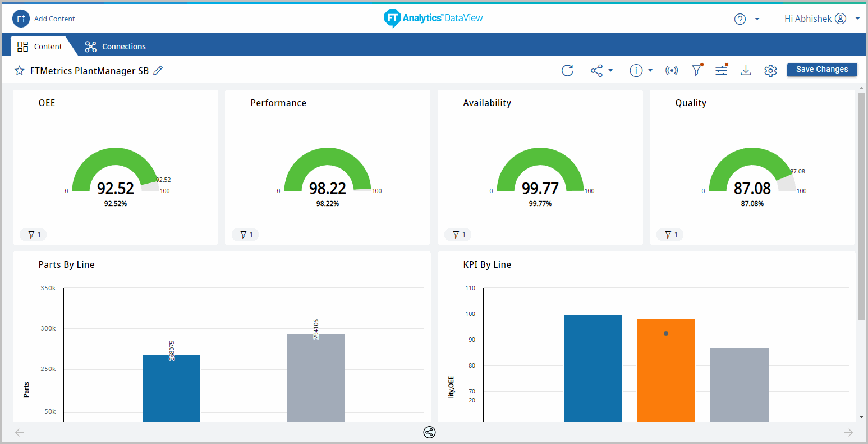Click the filter badge on Quality card
Image resolution: width=868 pixels, height=444 pixels.
[x=670, y=235]
